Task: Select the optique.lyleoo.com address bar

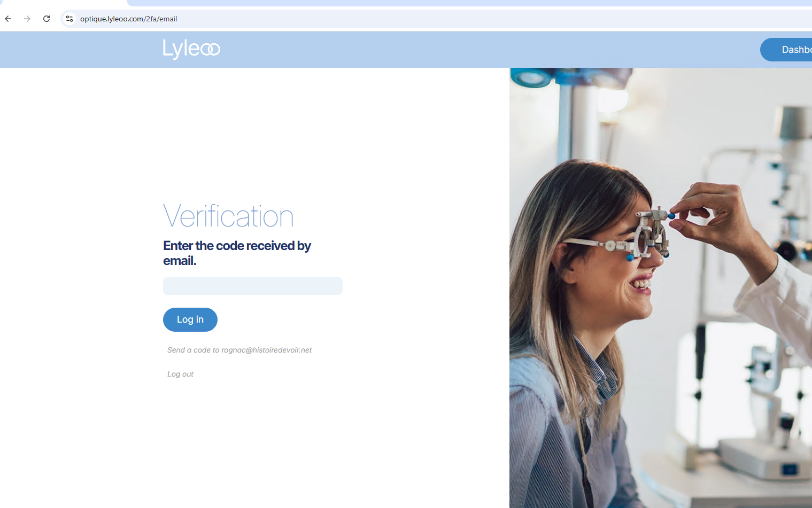Action: point(444,19)
